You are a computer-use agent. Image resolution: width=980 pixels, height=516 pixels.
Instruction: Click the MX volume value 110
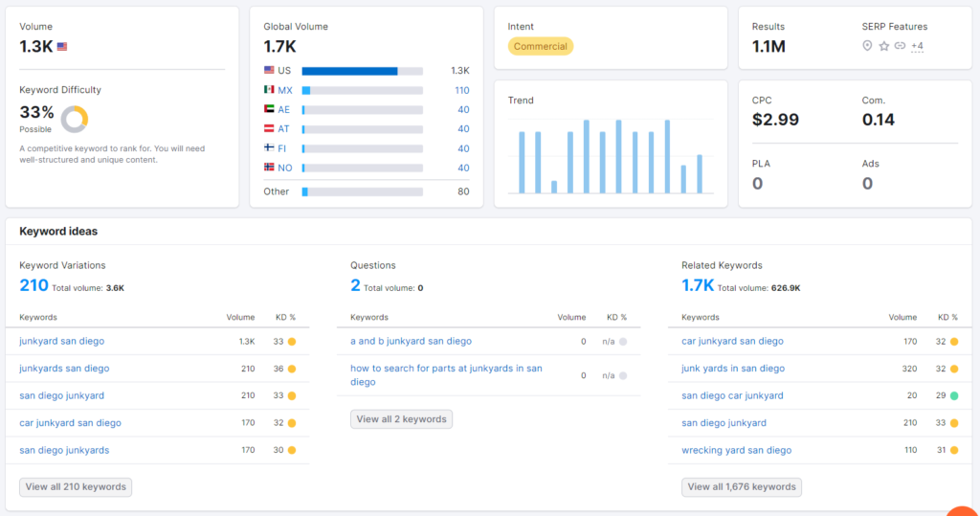point(462,90)
